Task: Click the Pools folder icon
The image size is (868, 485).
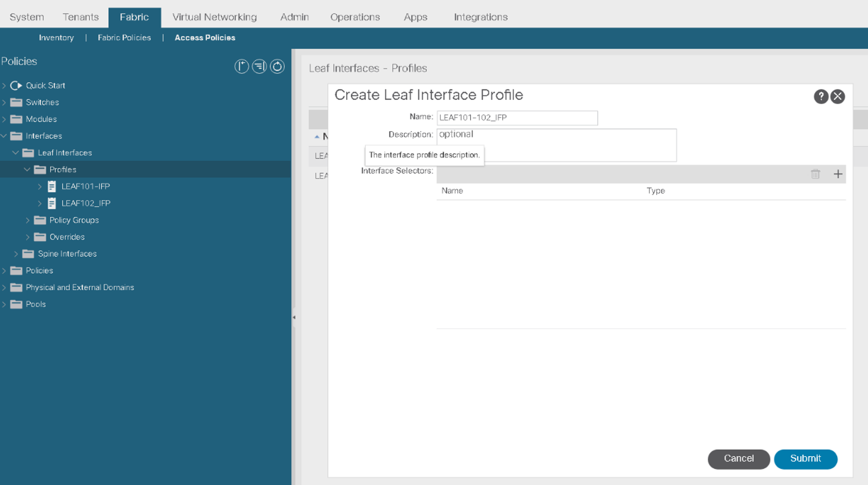Action: coord(16,304)
